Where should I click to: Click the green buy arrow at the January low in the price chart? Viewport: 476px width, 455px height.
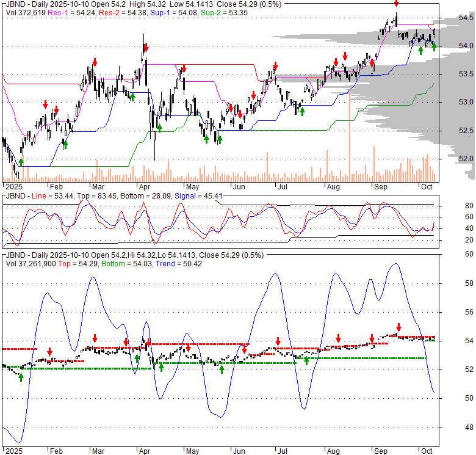(21, 162)
